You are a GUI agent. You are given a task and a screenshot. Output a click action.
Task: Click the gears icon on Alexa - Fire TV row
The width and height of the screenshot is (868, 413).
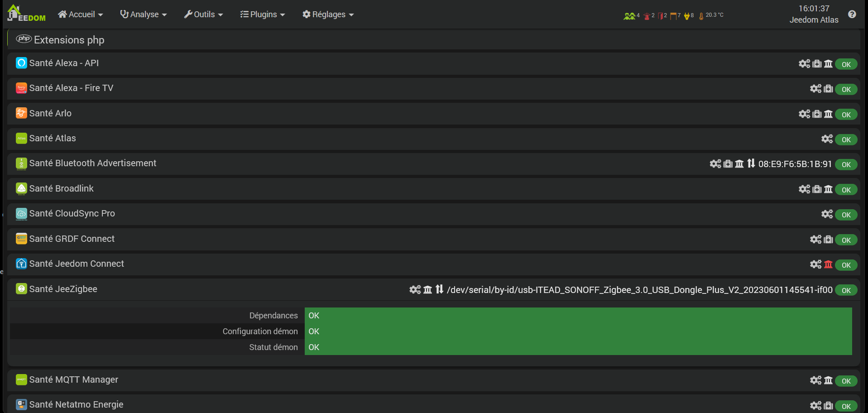(x=815, y=89)
